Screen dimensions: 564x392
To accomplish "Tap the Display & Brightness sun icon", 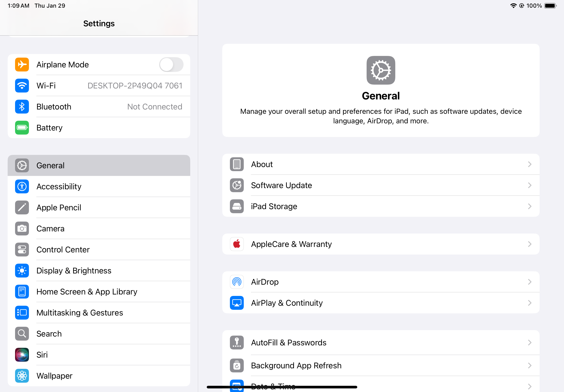I will click(x=22, y=271).
